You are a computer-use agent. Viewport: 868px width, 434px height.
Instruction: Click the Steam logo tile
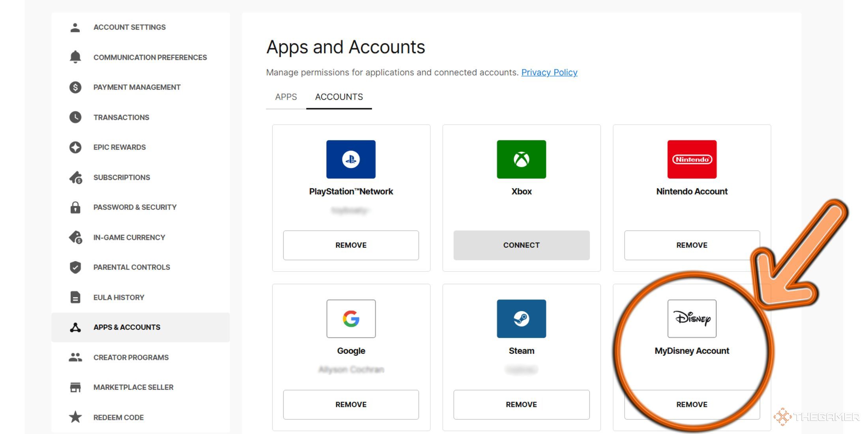coord(521,319)
